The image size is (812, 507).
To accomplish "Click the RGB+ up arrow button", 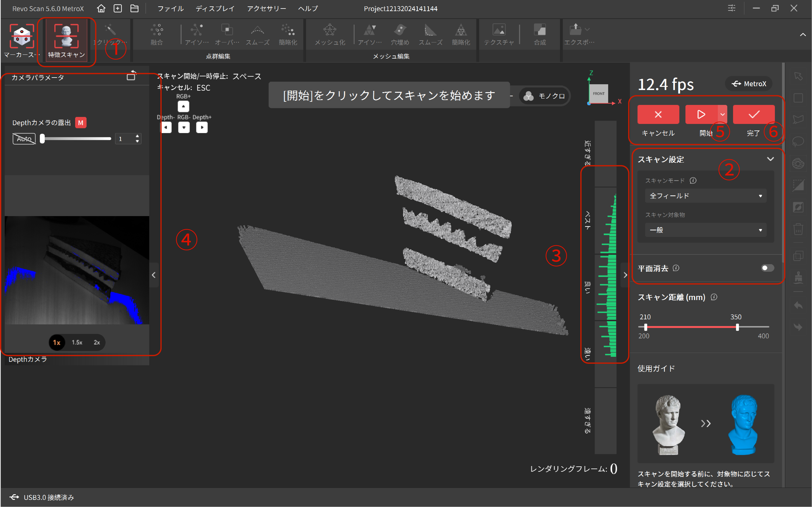I will (183, 106).
